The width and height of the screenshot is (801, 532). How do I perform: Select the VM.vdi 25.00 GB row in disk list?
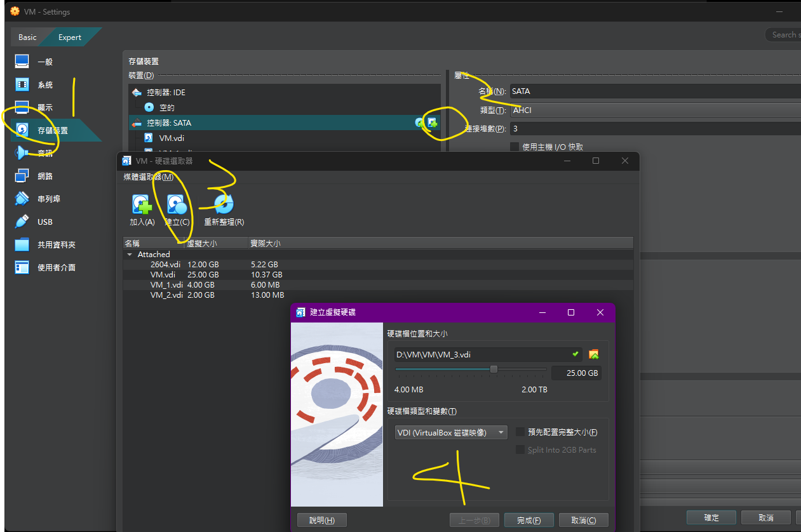point(378,274)
